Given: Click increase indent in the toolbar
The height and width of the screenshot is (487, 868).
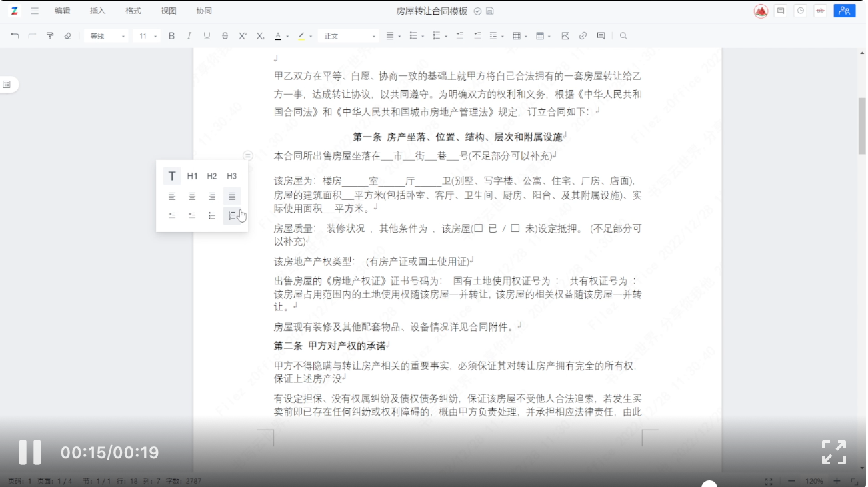Looking at the screenshot, I should click(x=477, y=36).
